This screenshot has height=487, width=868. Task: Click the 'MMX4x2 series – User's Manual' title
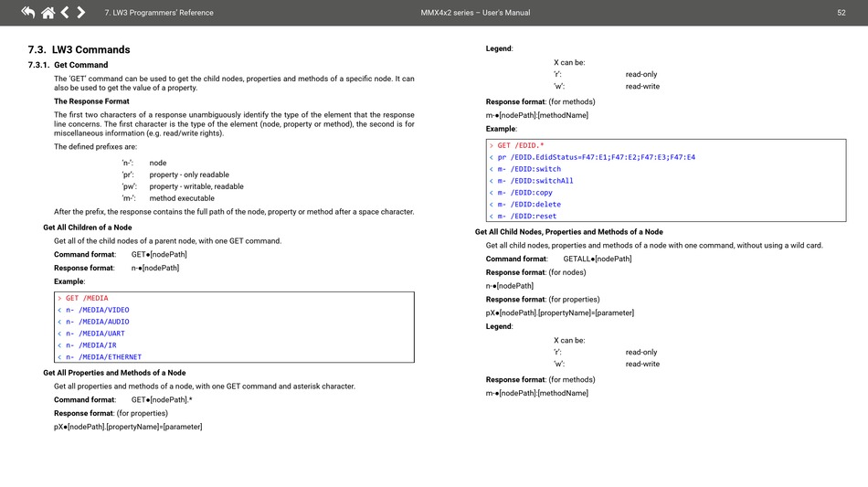(x=475, y=13)
